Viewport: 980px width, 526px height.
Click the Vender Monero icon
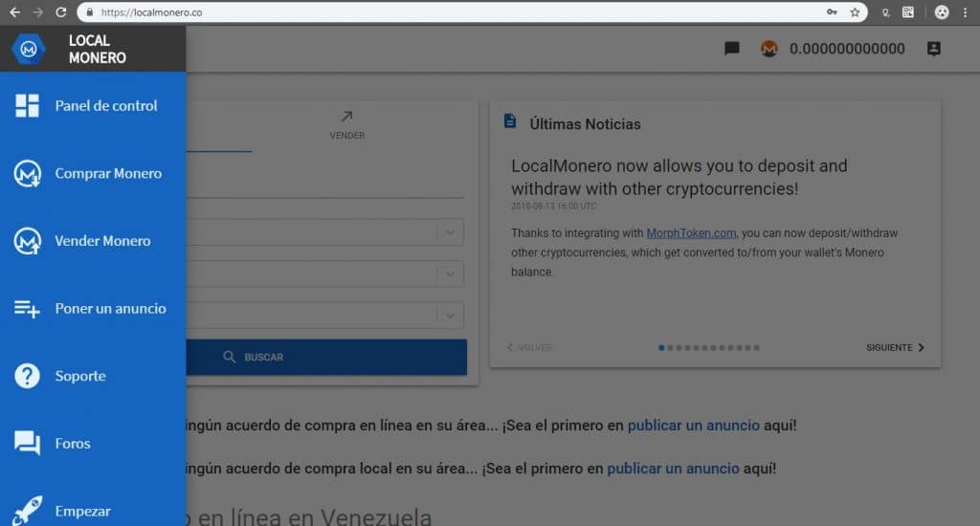point(28,241)
